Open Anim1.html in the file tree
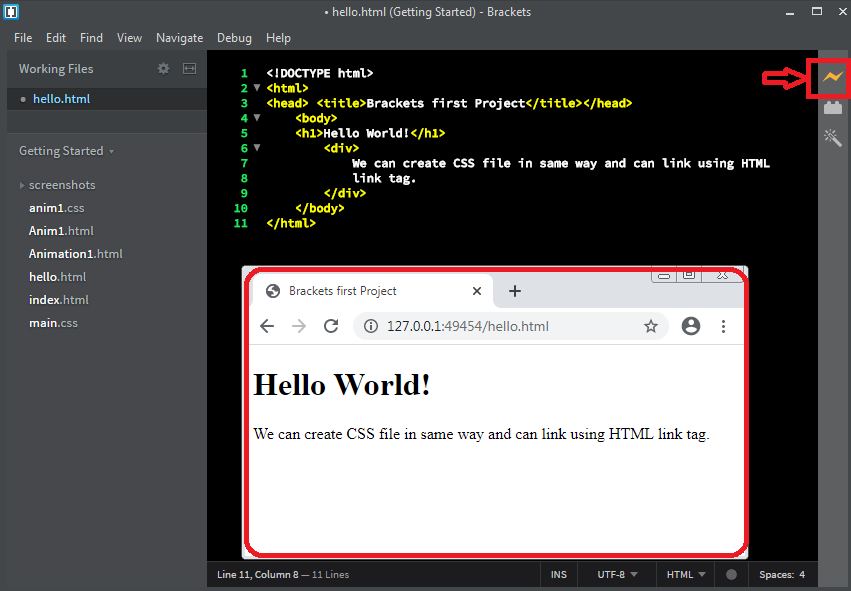 [61, 231]
